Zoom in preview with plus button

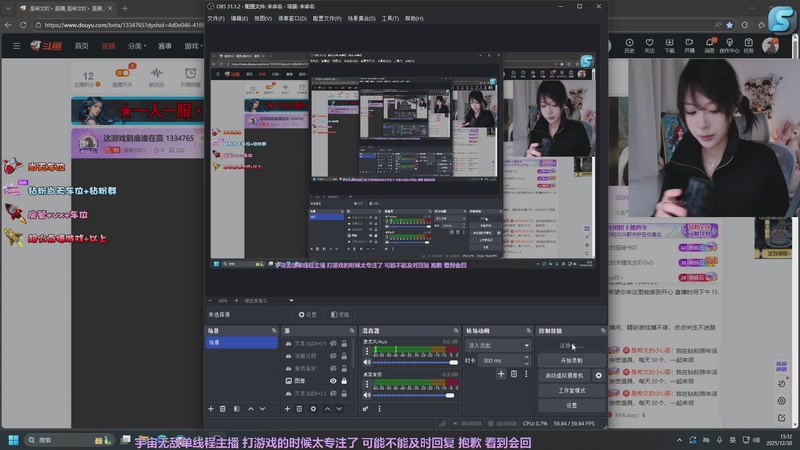[237, 301]
